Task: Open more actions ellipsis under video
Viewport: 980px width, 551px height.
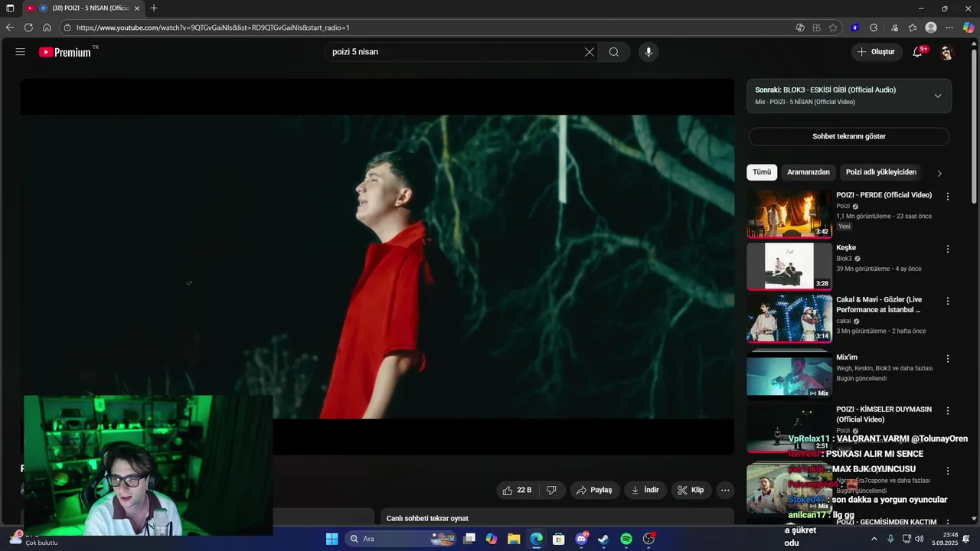Action: point(725,490)
